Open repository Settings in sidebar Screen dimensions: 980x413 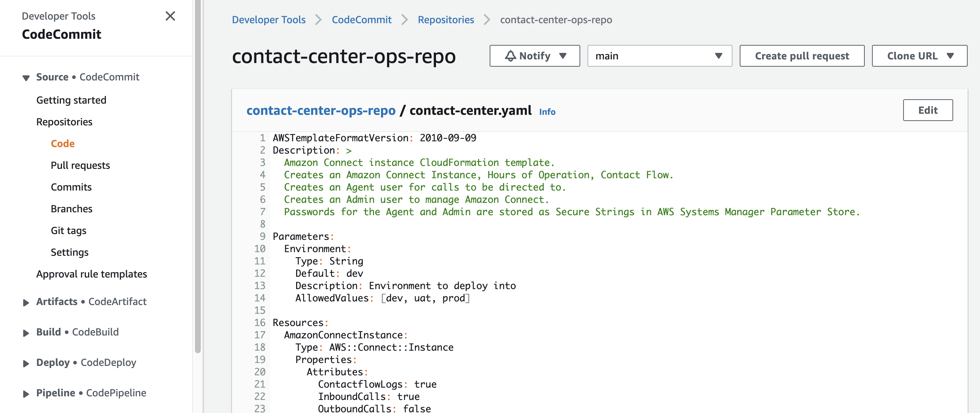tap(70, 252)
